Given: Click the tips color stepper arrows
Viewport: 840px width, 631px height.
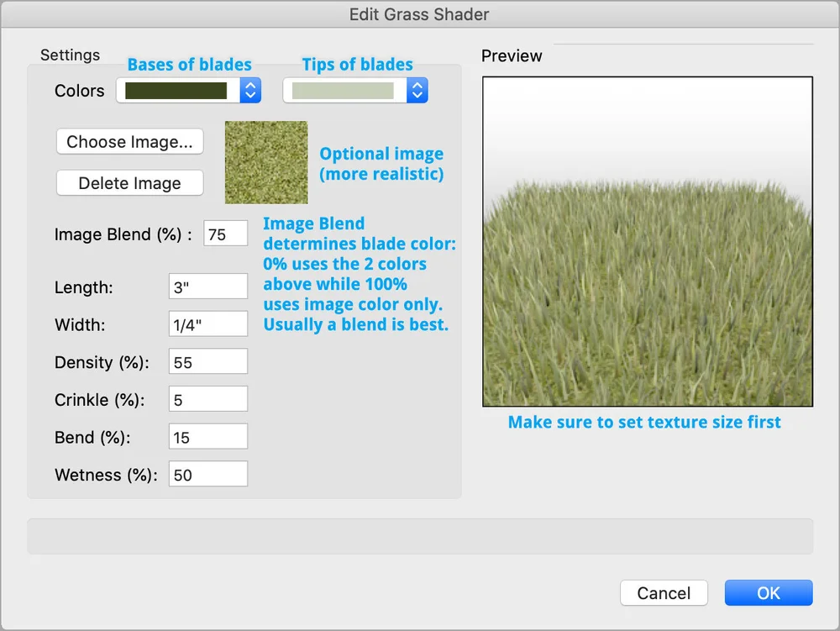Looking at the screenshot, I should click(417, 90).
